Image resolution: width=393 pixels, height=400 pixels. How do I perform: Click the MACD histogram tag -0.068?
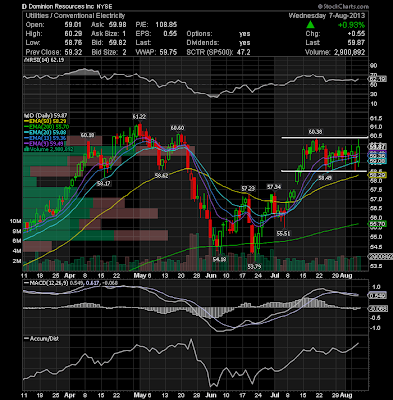click(378, 309)
